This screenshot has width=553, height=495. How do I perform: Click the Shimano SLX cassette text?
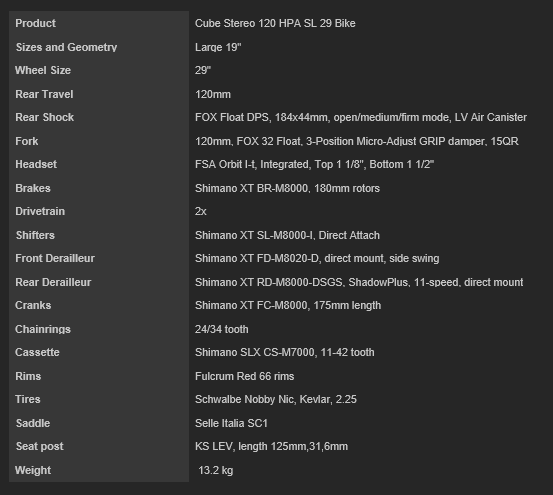pos(285,352)
